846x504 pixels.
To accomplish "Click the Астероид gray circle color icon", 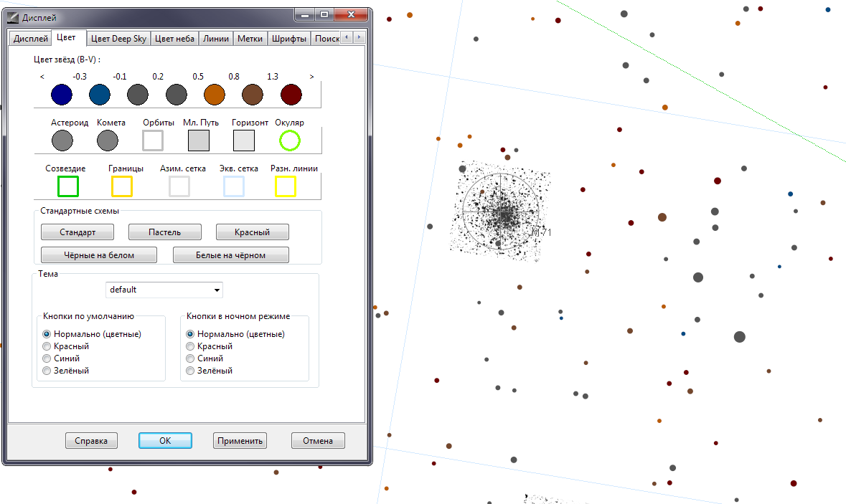I will click(62, 141).
